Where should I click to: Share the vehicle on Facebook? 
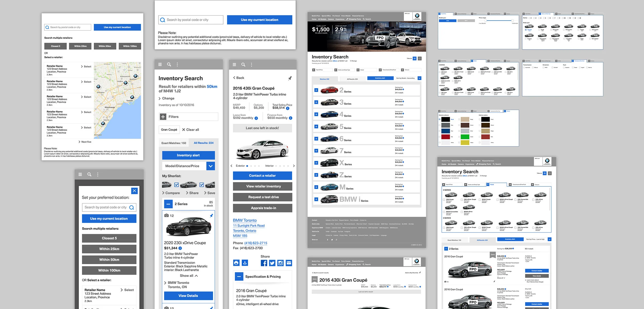pos(264,263)
